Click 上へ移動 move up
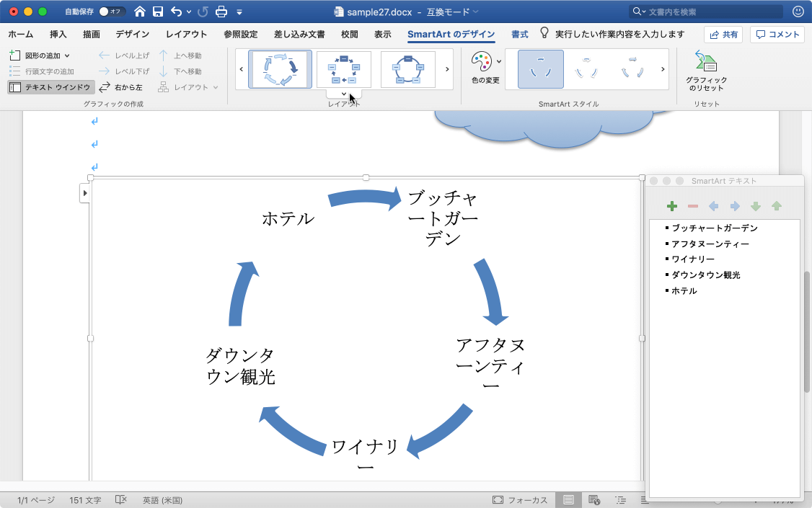 pyautogui.click(x=180, y=55)
